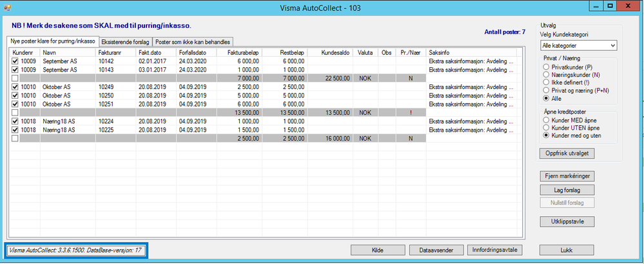Sort by the Forfallsdato column header
The image size is (644, 264).
[197, 53]
